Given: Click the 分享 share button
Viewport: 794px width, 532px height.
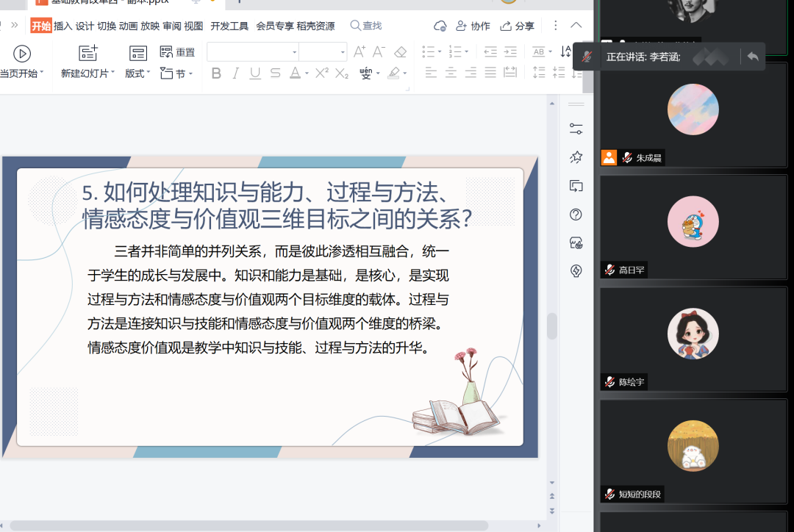Looking at the screenshot, I should pyautogui.click(x=518, y=26).
